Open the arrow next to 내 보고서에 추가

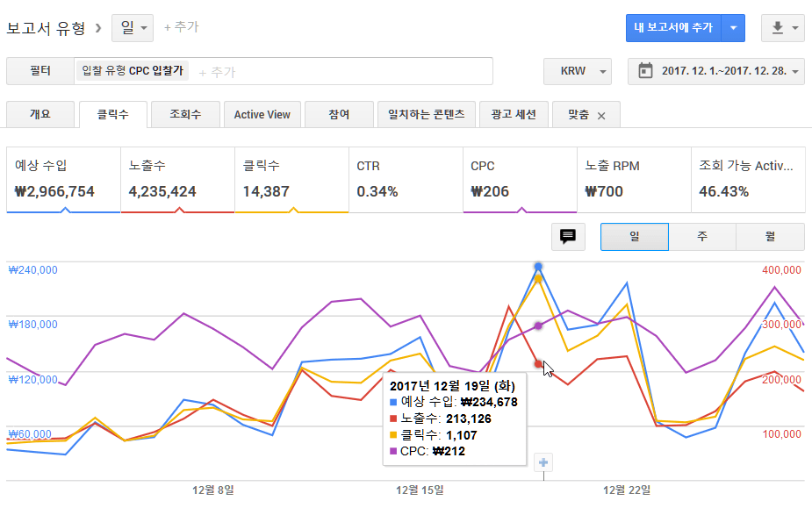coord(733,28)
